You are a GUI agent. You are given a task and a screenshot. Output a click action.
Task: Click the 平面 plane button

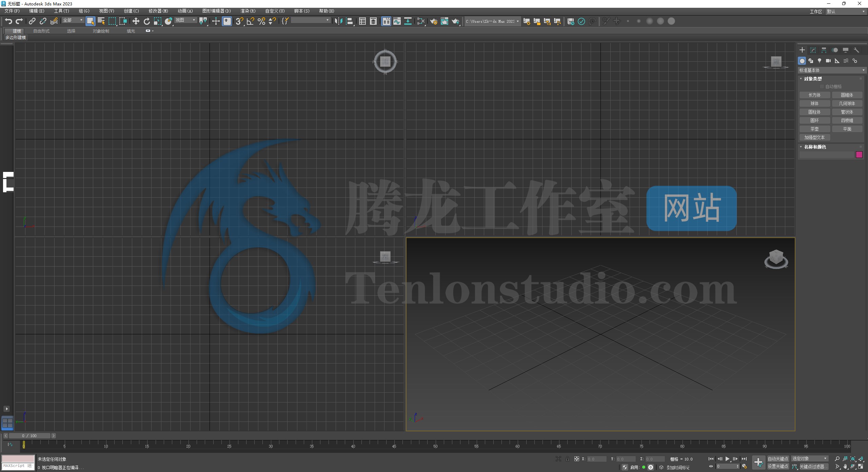[x=847, y=129]
